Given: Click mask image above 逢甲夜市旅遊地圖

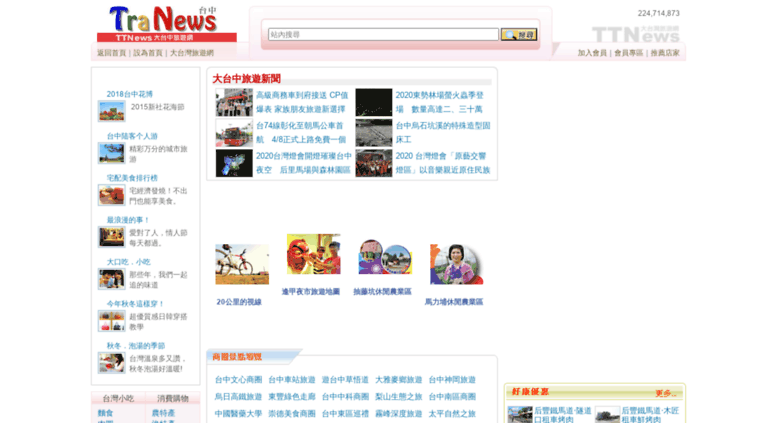Looking at the screenshot, I should point(314,254).
